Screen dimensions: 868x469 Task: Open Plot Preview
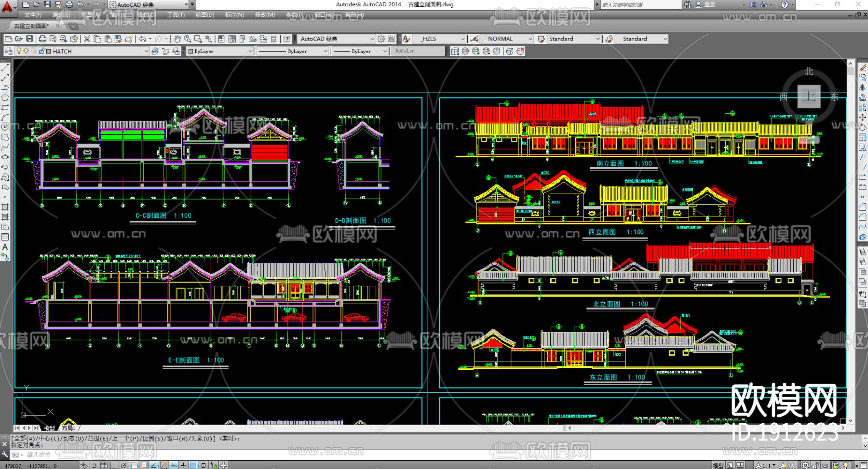tap(53, 39)
